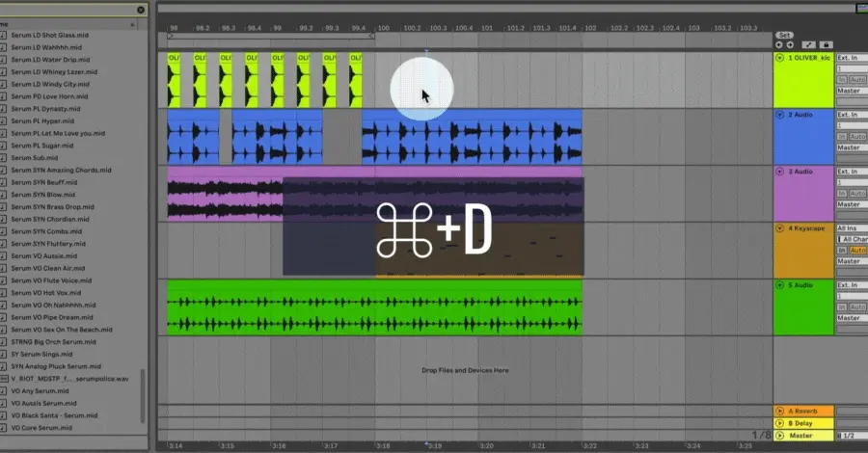Select Serum Sub.mid in browser list
This screenshot has height=453, width=868.
click(35, 158)
